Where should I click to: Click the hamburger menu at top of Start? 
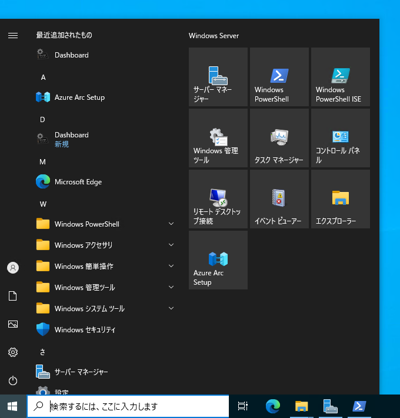(13, 35)
